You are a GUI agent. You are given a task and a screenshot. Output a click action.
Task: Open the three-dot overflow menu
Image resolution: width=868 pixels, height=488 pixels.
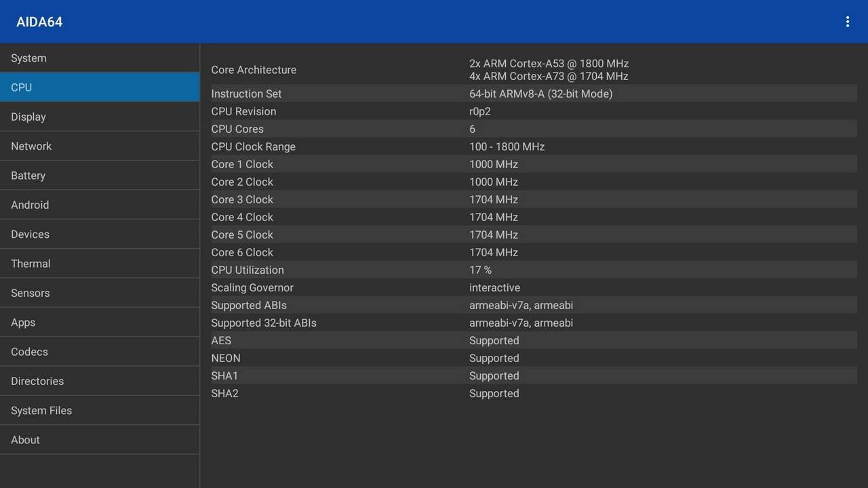[x=847, y=22]
